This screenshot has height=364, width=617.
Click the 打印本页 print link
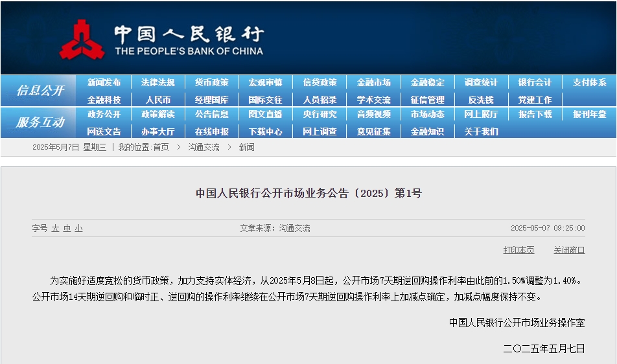click(518, 250)
